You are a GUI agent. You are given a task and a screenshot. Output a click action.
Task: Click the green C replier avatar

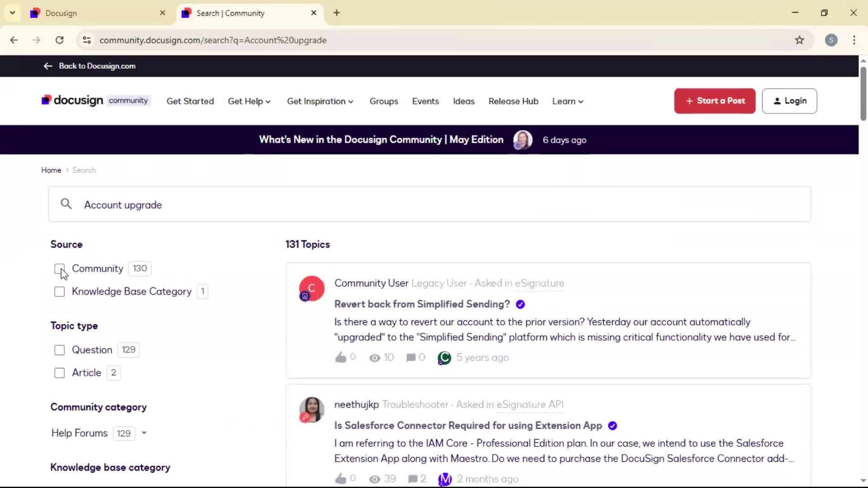point(444,358)
